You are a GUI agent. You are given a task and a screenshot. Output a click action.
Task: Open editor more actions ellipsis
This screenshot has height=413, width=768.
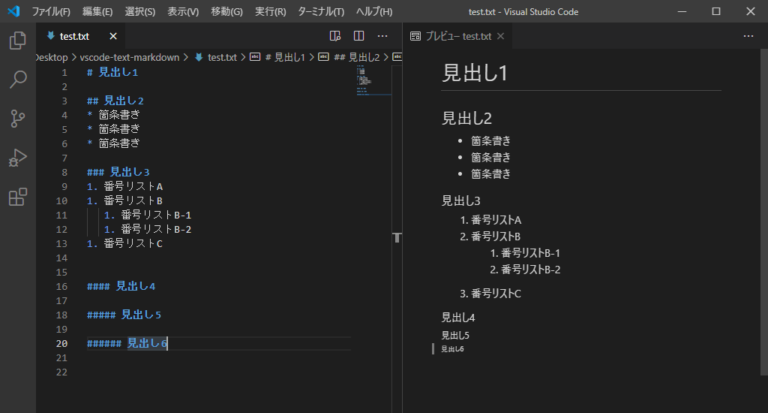(383, 36)
